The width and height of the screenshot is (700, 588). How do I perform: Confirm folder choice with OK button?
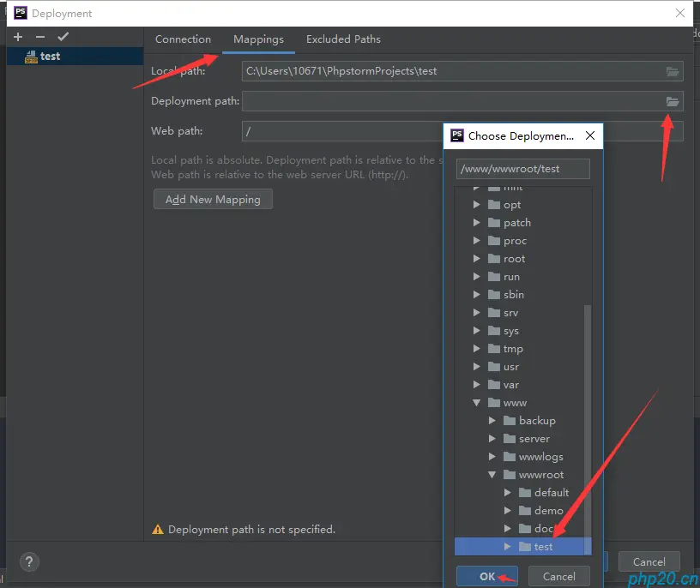click(487, 576)
